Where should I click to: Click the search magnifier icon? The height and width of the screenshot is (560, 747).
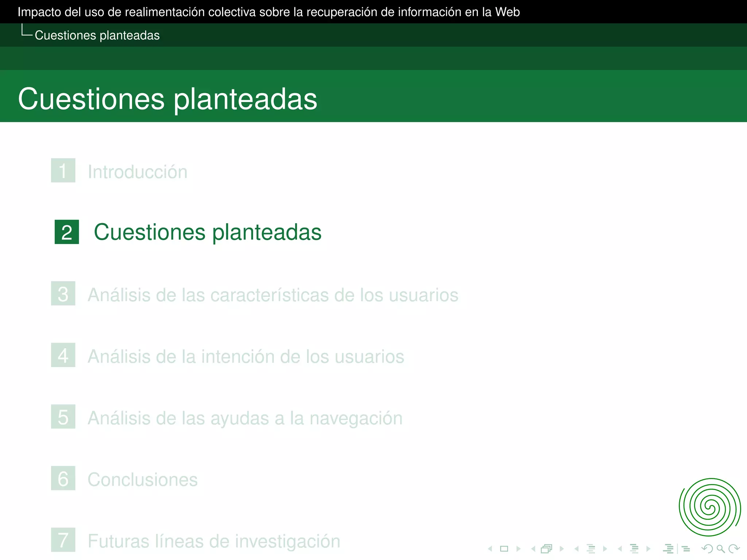[x=720, y=549]
